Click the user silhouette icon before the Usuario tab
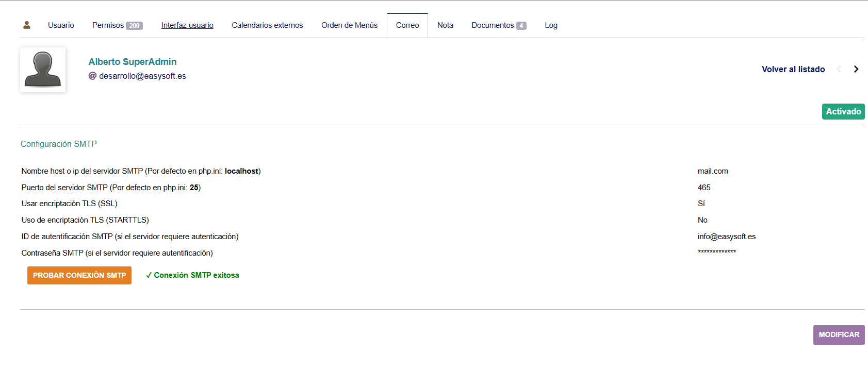 27,25
